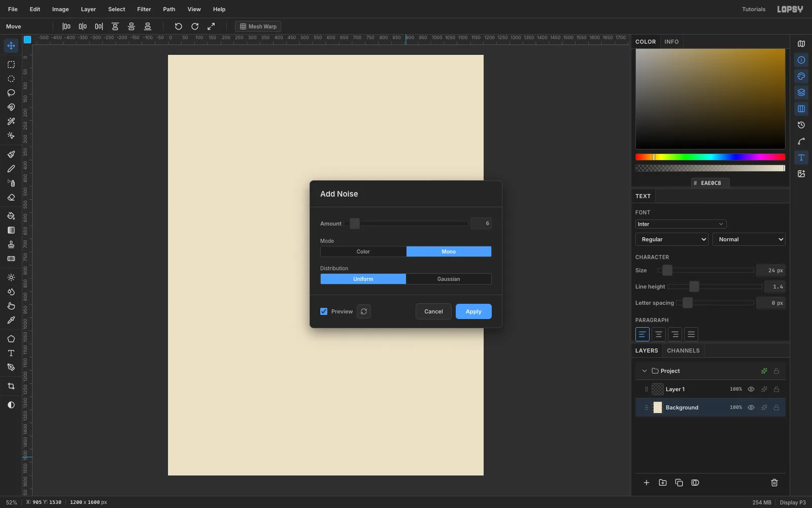Choose Mono noise mode

pyautogui.click(x=449, y=251)
